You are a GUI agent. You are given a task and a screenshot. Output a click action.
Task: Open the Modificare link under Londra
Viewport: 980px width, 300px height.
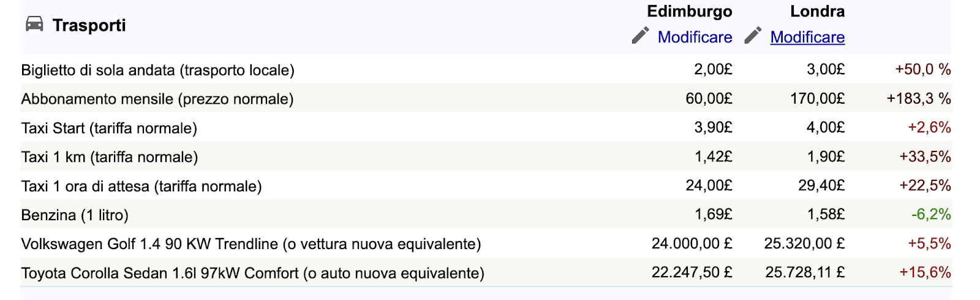tap(807, 37)
